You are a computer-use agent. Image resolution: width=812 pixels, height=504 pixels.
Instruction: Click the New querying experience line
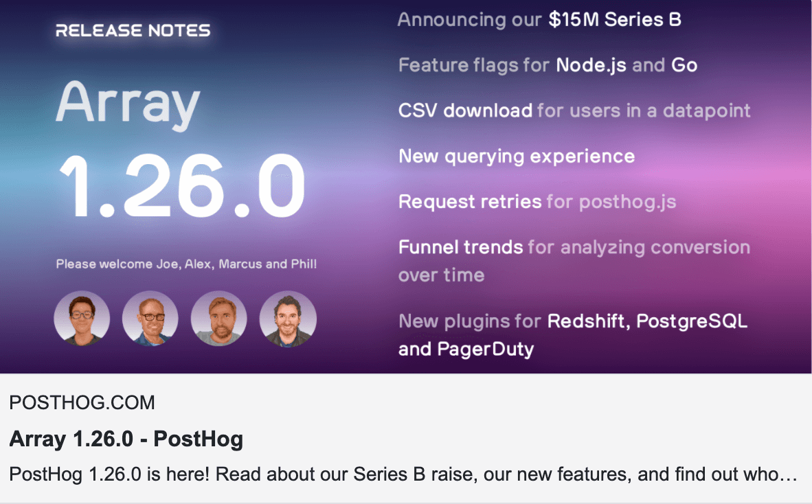pos(516,157)
